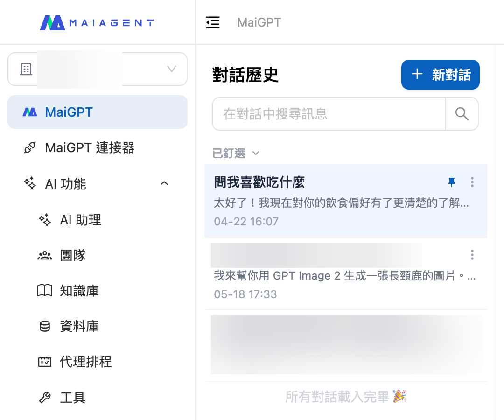Click the plug icon beside MaiGPT 連接器

[30, 148]
